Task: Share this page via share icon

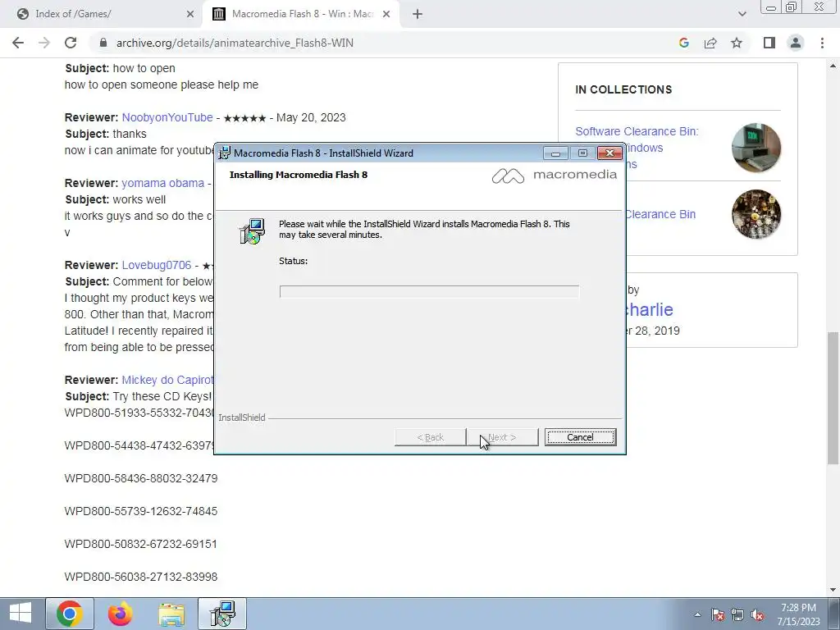Action: pos(710,43)
